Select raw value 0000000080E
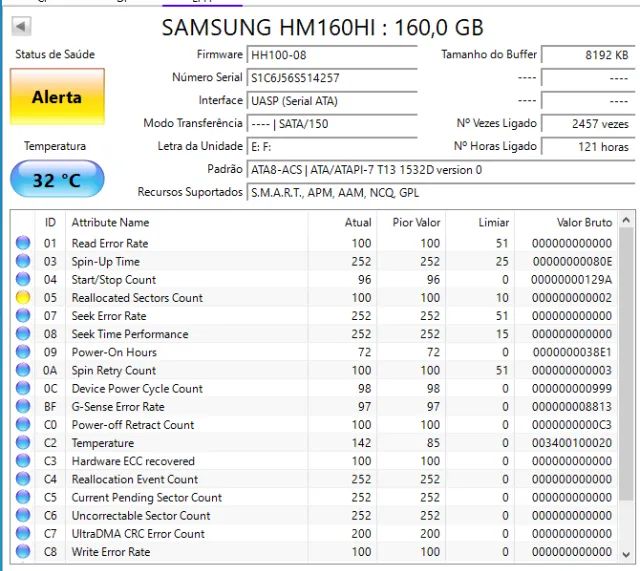 click(572, 262)
